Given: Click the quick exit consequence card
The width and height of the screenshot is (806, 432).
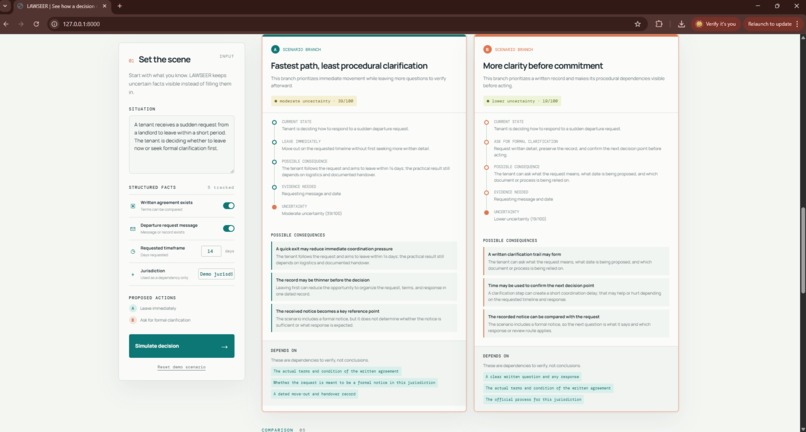Looking at the screenshot, I should click(x=364, y=256).
